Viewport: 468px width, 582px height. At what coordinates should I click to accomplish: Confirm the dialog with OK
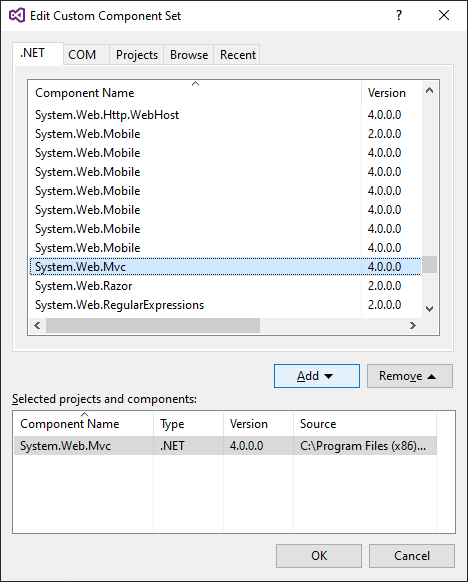(x=319, y=556)
